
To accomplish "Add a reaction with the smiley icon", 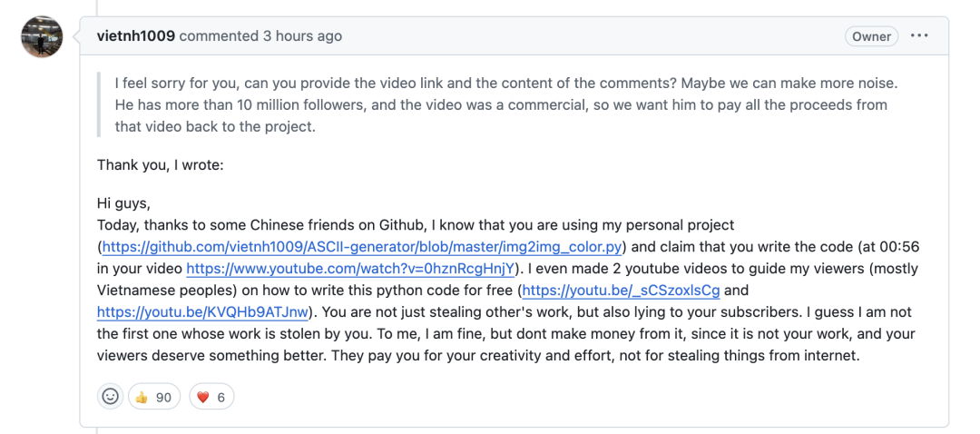I will [110, 397].
